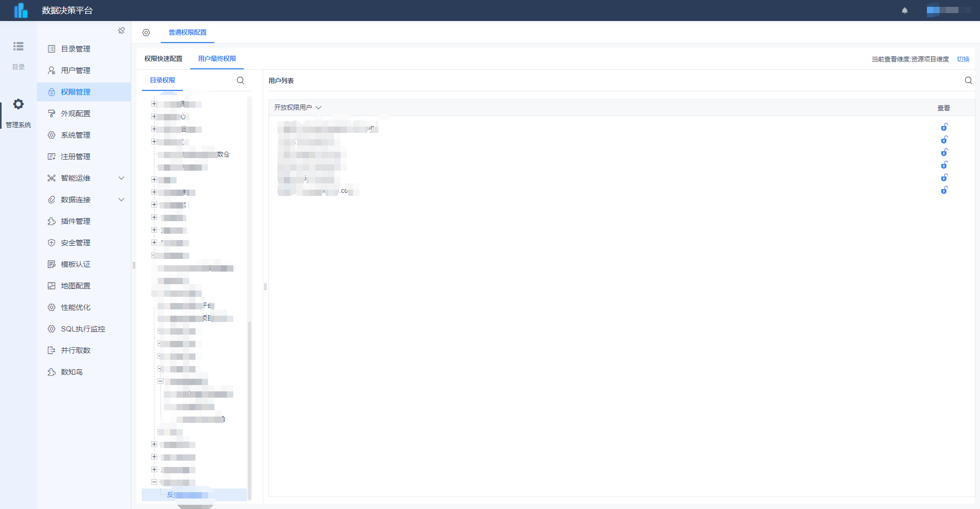The width and height of the screenshot is (980, 509).
Task: Click the pin icon atop sidebar menu
Action: pyautogui.click(x=121, y=30)
